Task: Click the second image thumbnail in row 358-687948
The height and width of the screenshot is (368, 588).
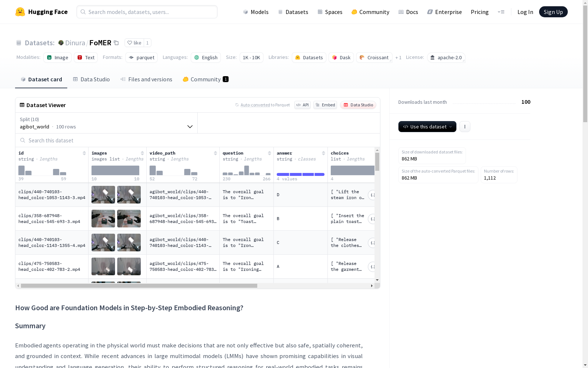Action: (x=129, y=219)
